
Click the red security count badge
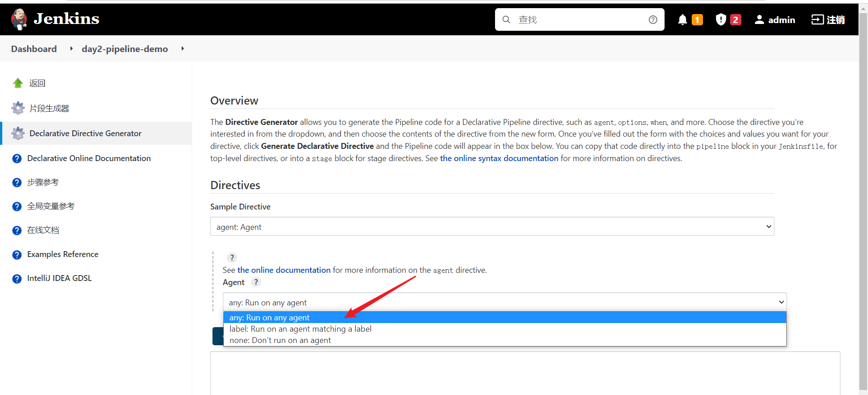[736, 20]
